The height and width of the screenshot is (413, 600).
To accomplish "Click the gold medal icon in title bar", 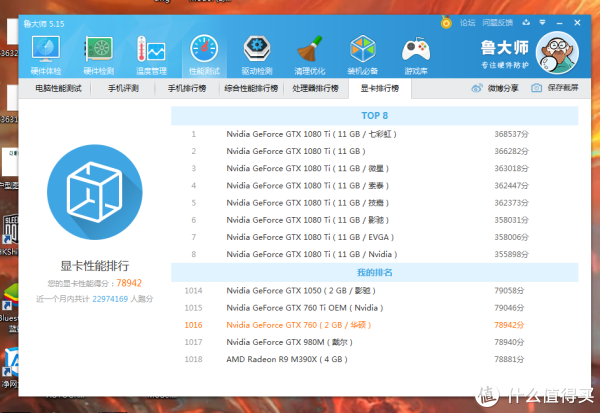I will tap(446, 22).
